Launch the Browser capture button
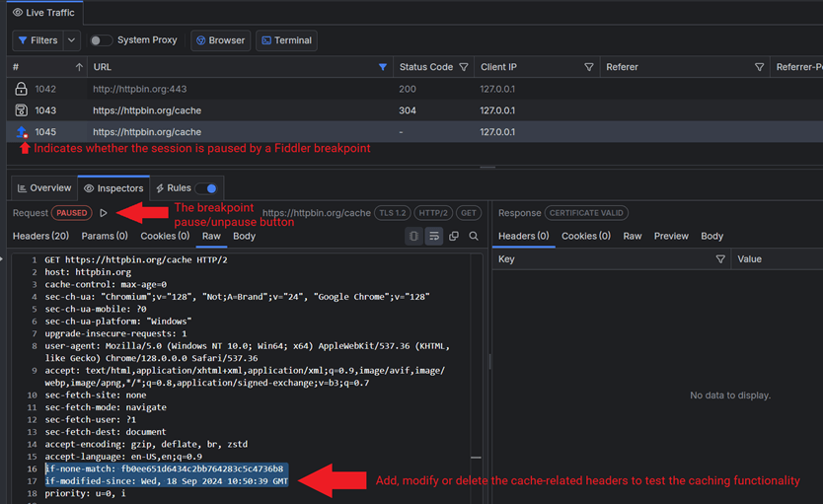The height and width of the screenshot is (504, 823). click(220, 40)
